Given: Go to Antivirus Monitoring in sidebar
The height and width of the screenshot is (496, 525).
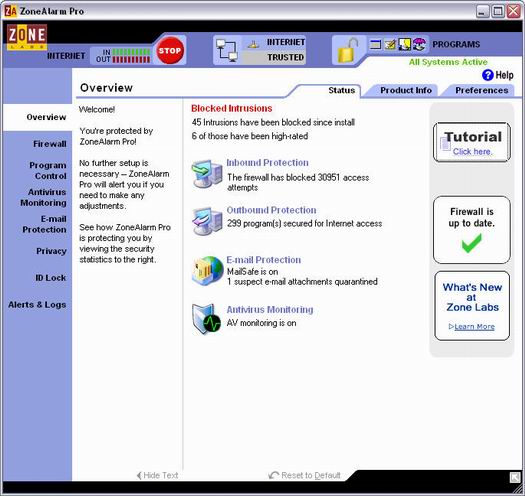Looking at the screenshot, I should tap(43, 197).
